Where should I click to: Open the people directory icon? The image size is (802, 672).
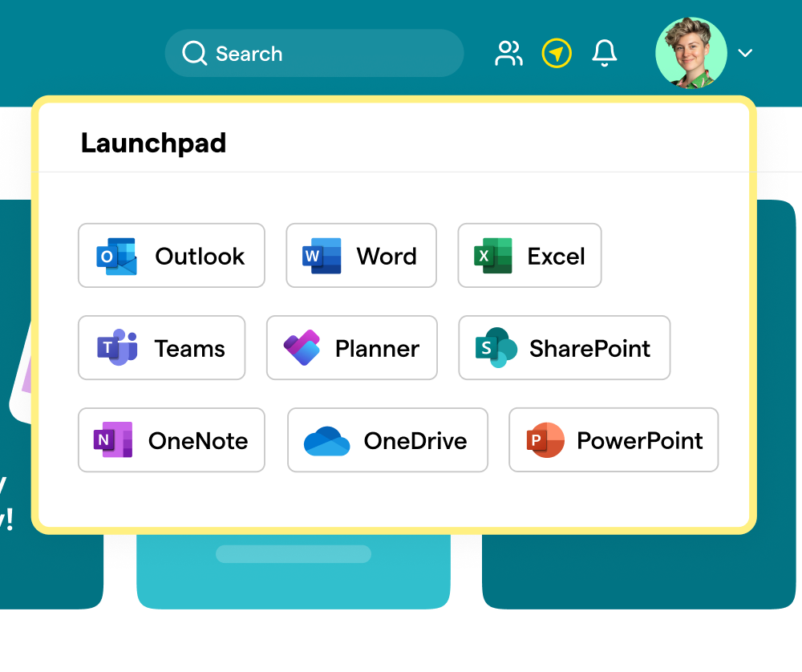(x=508, y=53)
